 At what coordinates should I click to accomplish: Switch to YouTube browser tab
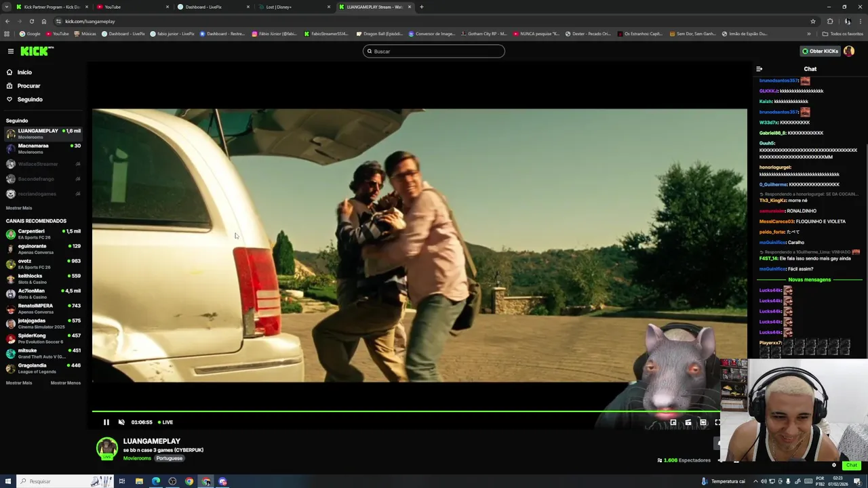coord(132,7)
